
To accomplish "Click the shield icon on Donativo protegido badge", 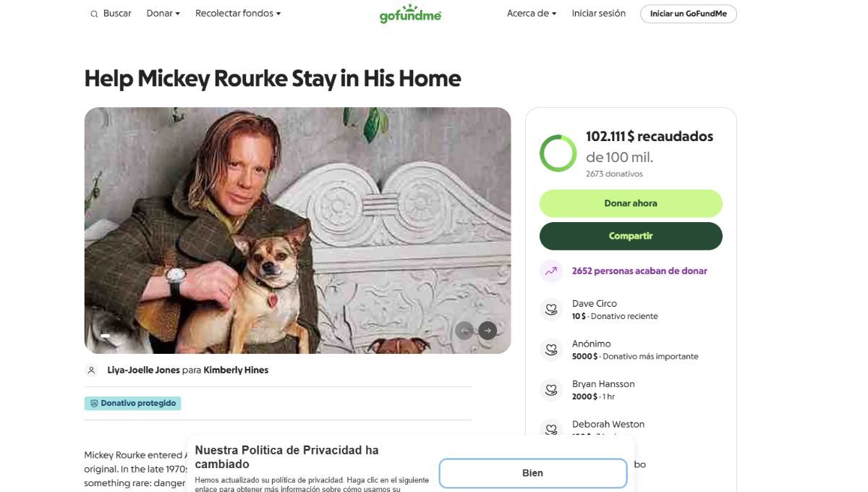I will pyautogui.click(x=93, y=403).
